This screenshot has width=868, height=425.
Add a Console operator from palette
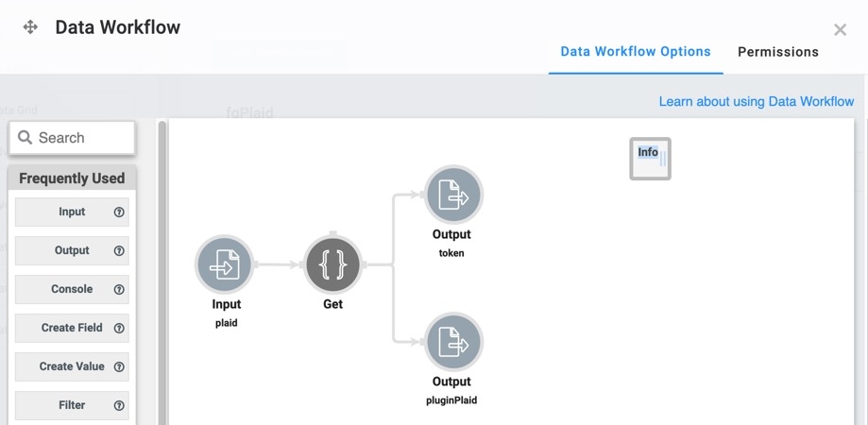coord(72,289)
